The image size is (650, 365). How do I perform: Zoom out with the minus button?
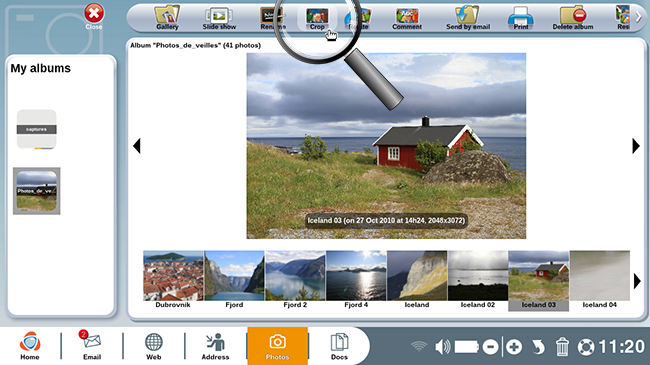pyautogui.click(x=490, y=347)
